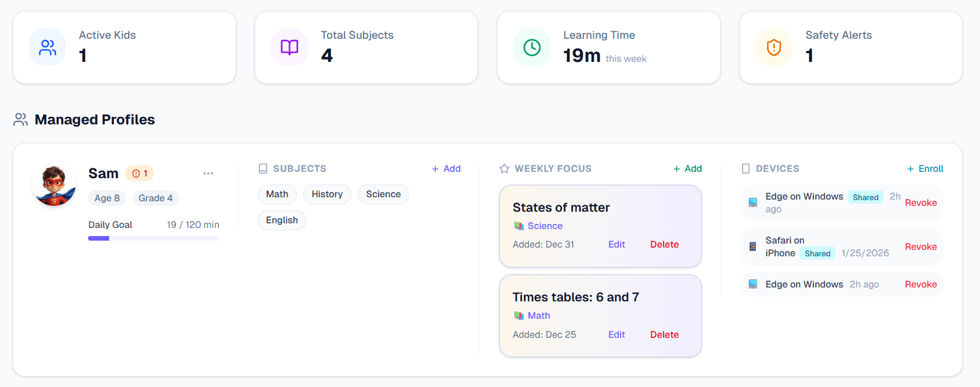The height and width of the screenshot is (387, 980).
Task: Click the Weekly Focus star icon
Action: click(504, 169)
